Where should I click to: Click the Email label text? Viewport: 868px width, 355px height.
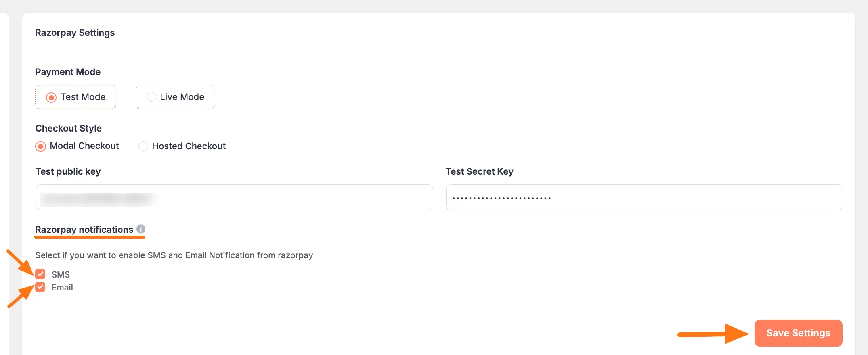point(62,288)
